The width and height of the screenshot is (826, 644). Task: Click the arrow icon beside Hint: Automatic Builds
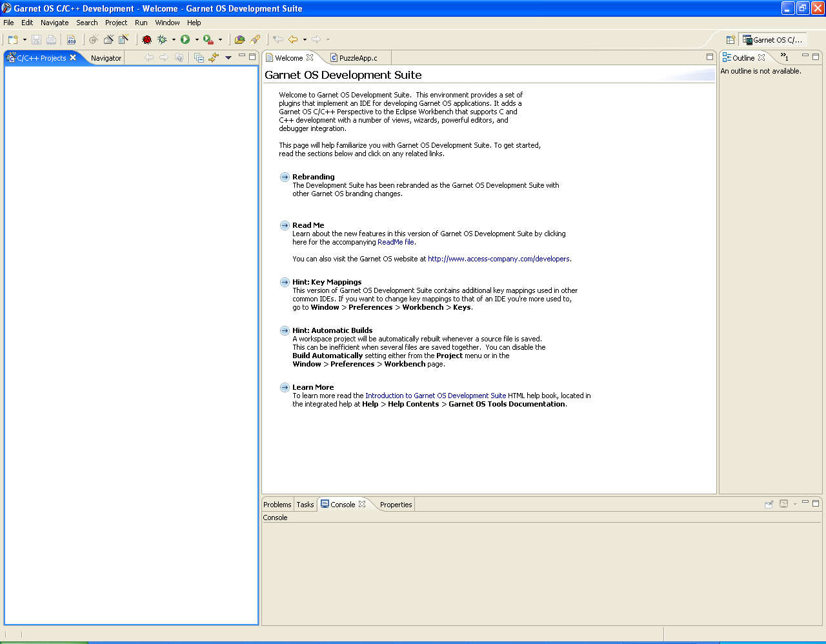(x=285, y=331)
